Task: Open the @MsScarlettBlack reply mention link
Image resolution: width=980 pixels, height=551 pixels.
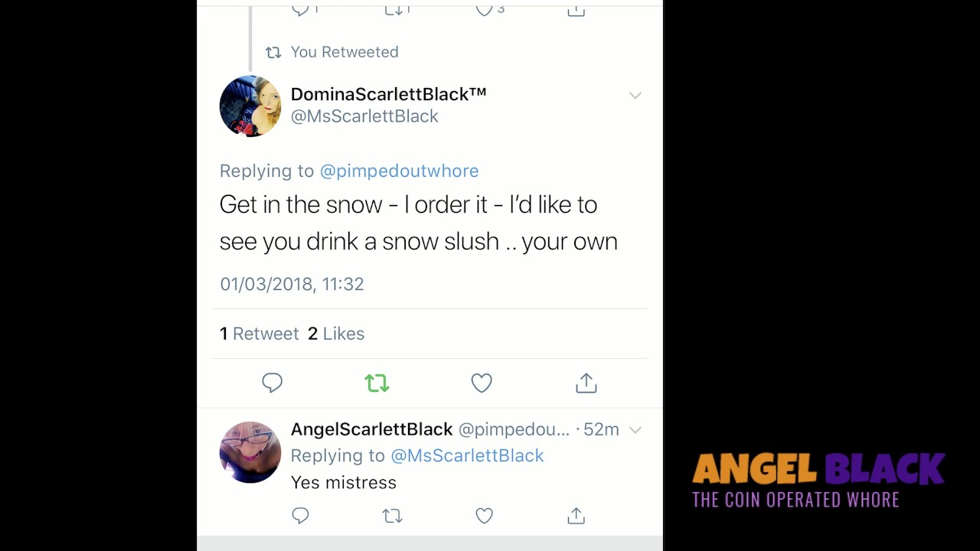Action: pyautogui.click(x=467, y=455)
